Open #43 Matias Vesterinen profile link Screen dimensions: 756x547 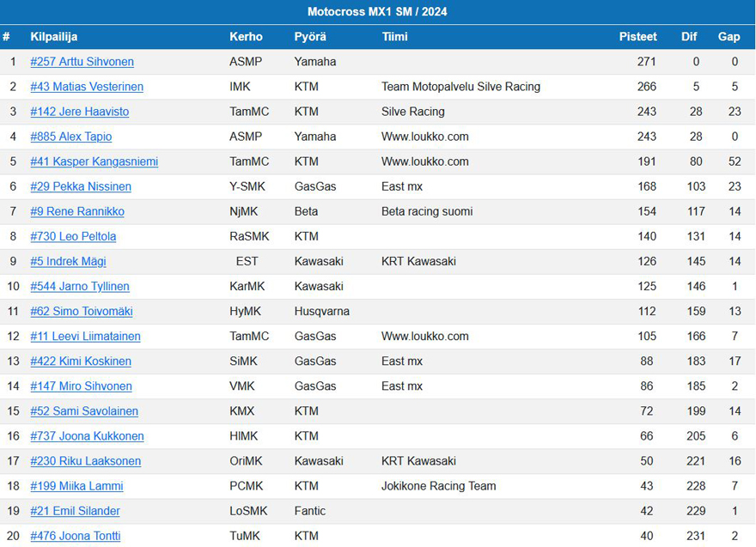(x=87, y=87)
